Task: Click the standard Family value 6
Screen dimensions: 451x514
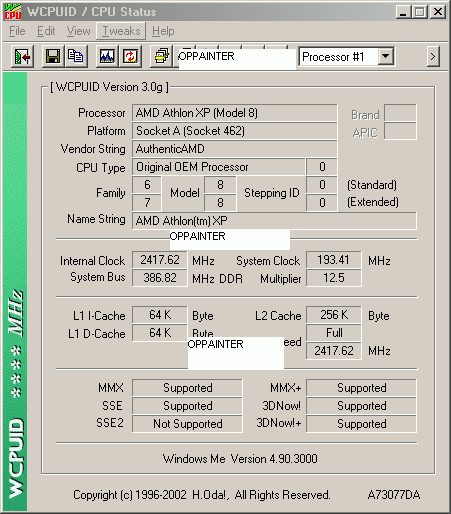Action: pos(147,185)
